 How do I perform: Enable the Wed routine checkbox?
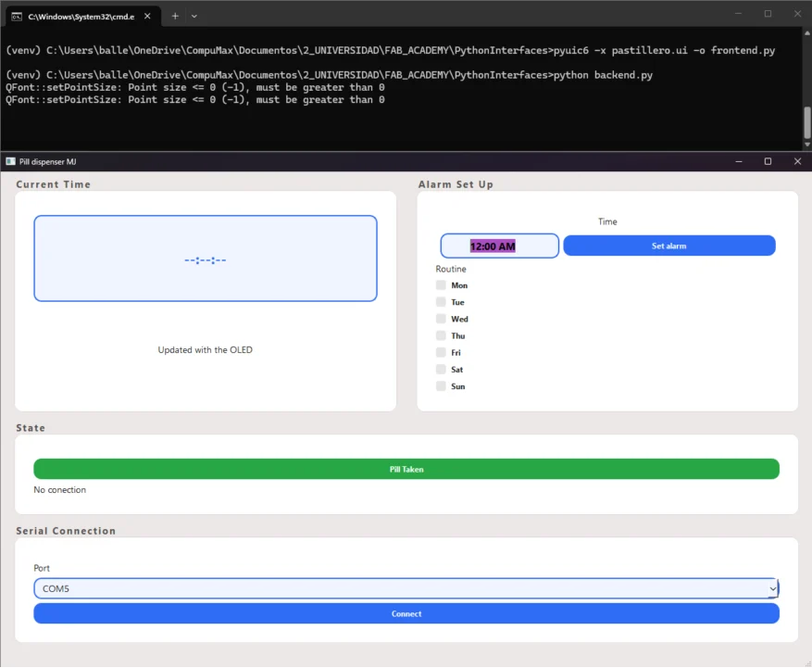pos(441,319)
